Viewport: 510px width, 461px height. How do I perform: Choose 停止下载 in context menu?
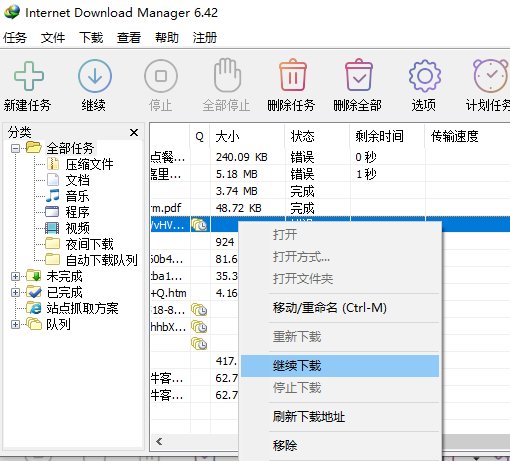pyautogui.click(x=340, y=388)
